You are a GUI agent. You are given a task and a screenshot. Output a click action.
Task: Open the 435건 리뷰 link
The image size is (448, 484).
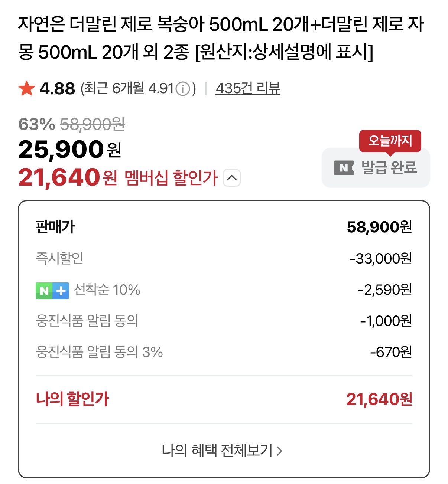click(x=248, y=89)
